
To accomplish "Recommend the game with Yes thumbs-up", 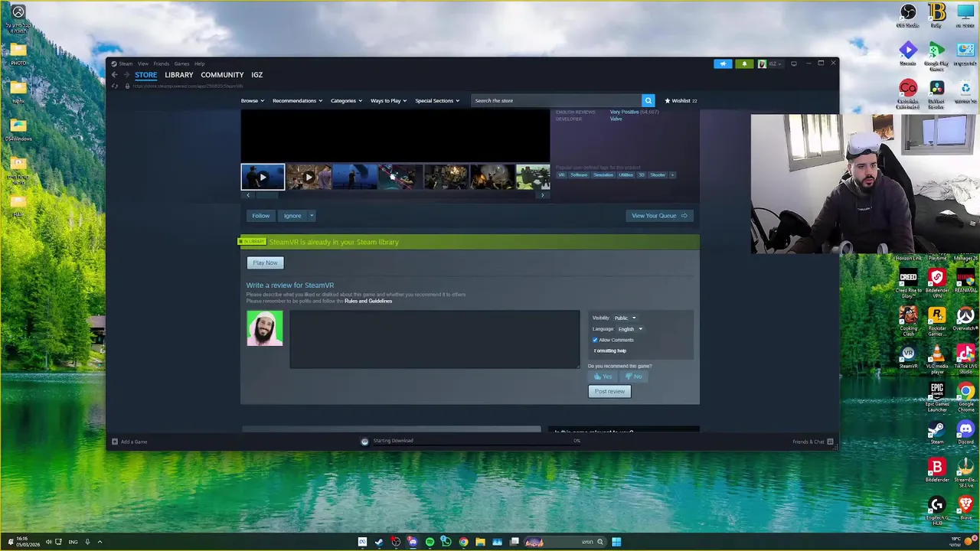I will pos(603,377).
